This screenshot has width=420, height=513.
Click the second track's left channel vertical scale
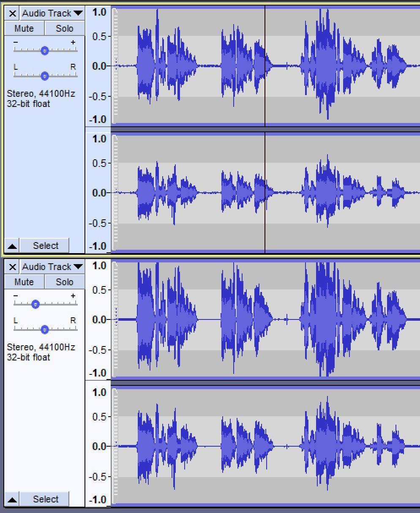pyautogui.click(x=98, y=319)
